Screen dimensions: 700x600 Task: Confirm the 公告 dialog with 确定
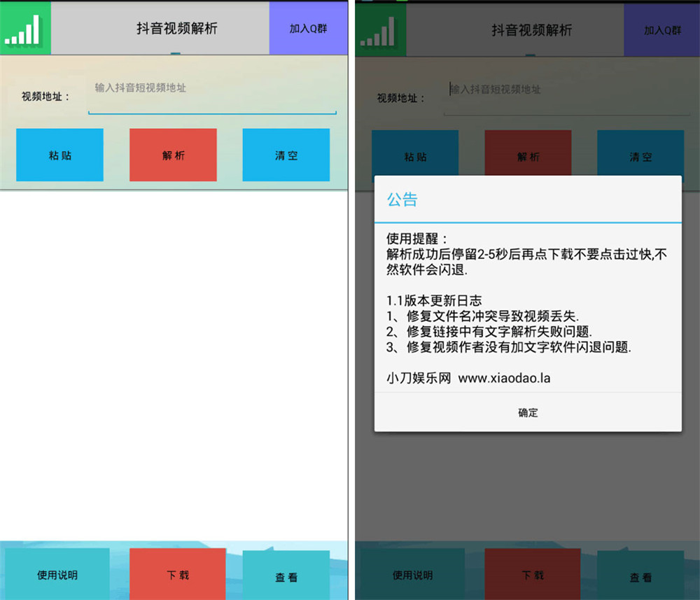(528, 412)
